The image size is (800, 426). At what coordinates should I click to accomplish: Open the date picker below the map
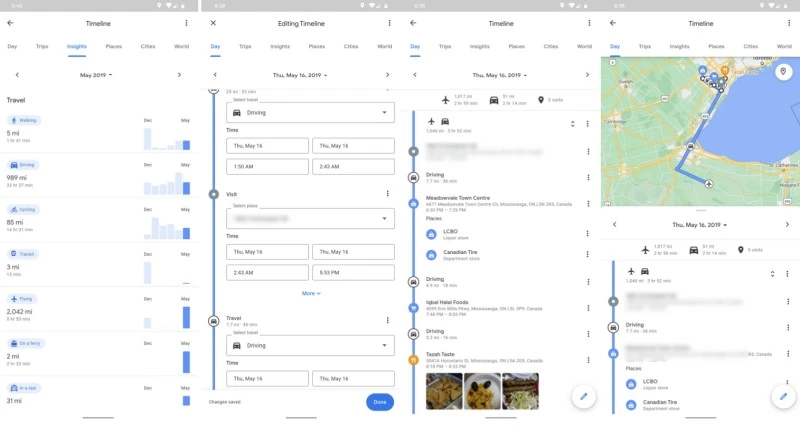[x=699, y=225]
